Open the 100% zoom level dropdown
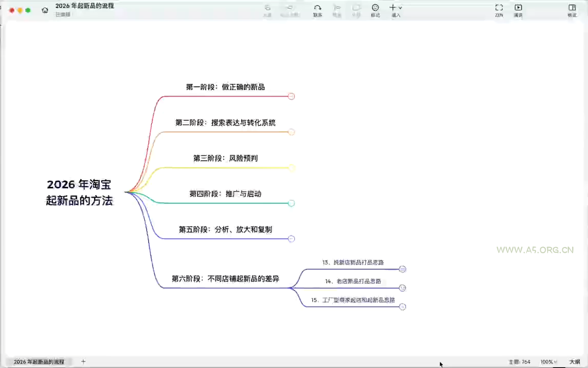The height and width of the screenshot is (368, 588). click(548, 362)
